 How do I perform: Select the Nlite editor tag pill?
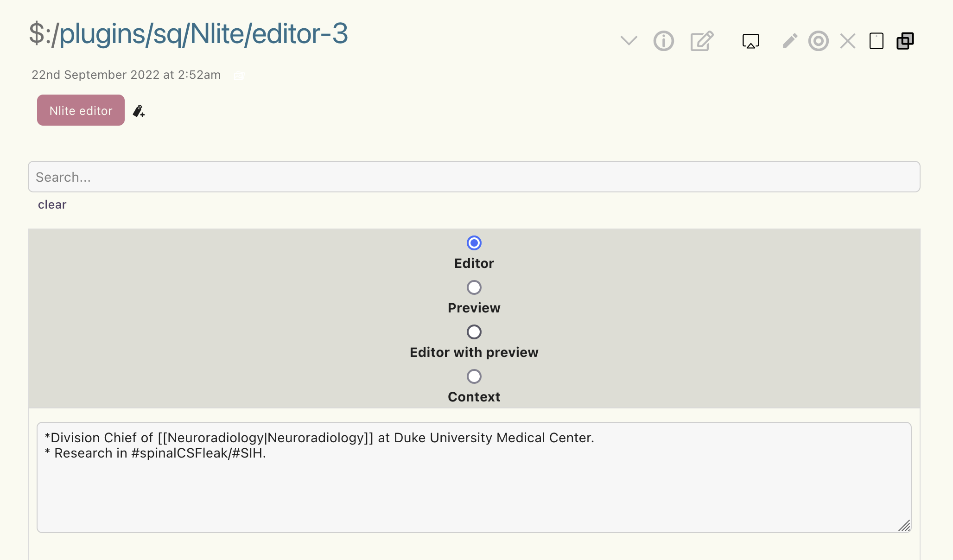point(80,110)
